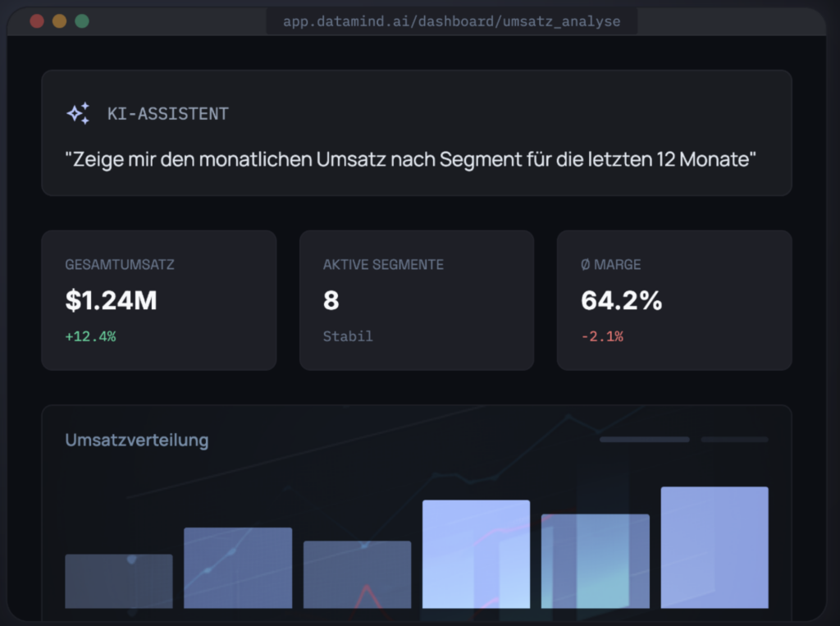Click the Umsatzverteilung chart title
The height and width of the screenshot is (626, 840).
click(x=137, y=440)
